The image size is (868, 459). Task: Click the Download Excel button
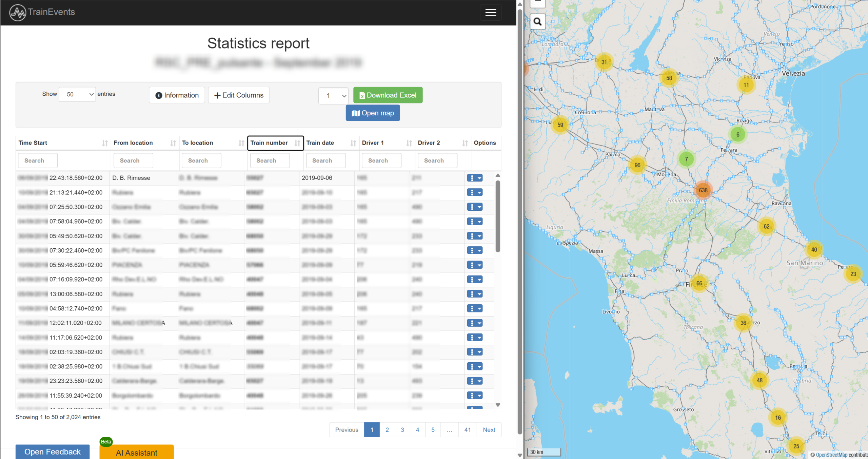coord(388,95)
